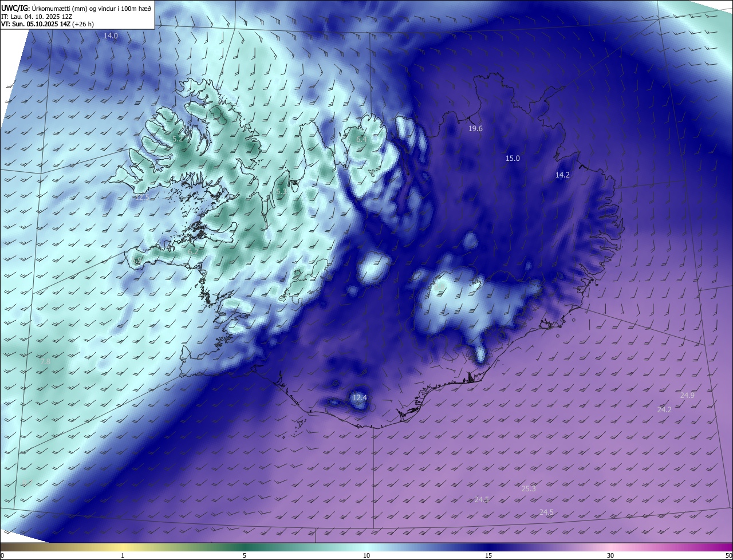Click the 7.8 value label over the sea
This screenshot has height=560, width=733.
[45, 362]
